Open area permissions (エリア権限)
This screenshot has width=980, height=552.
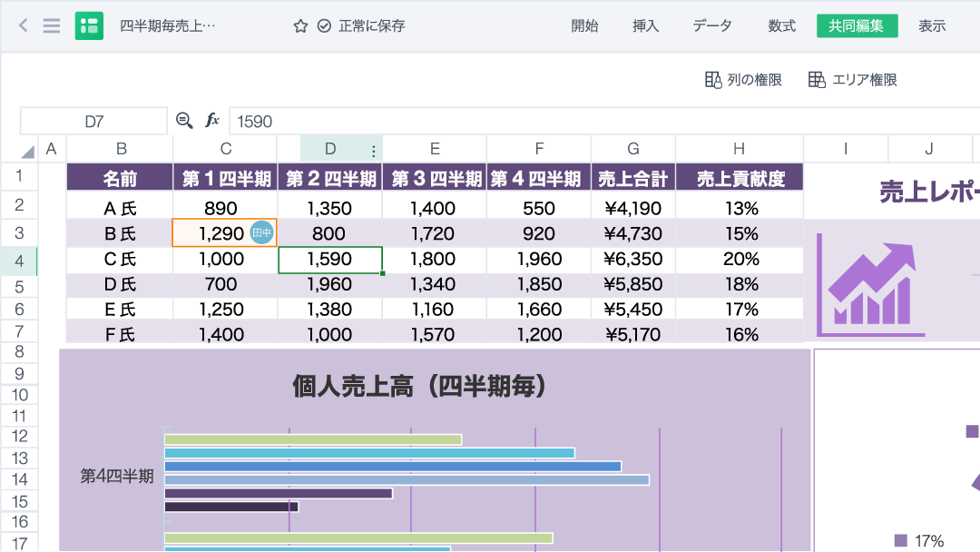coord(852,80)
